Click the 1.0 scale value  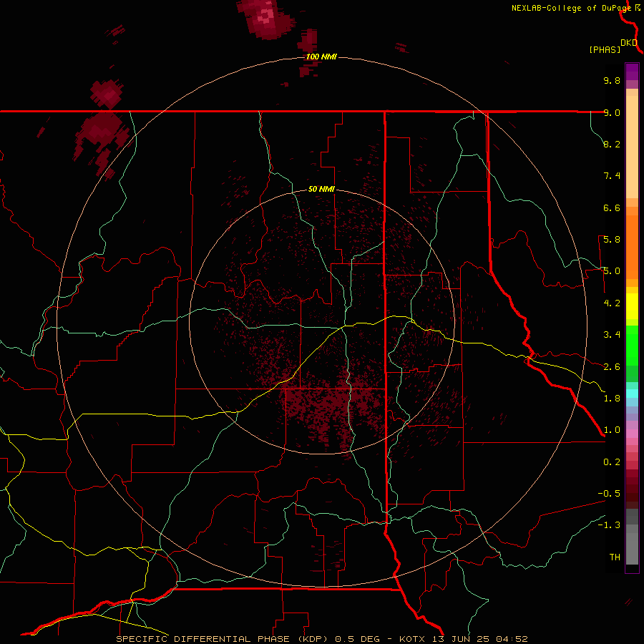pos(612,430)
